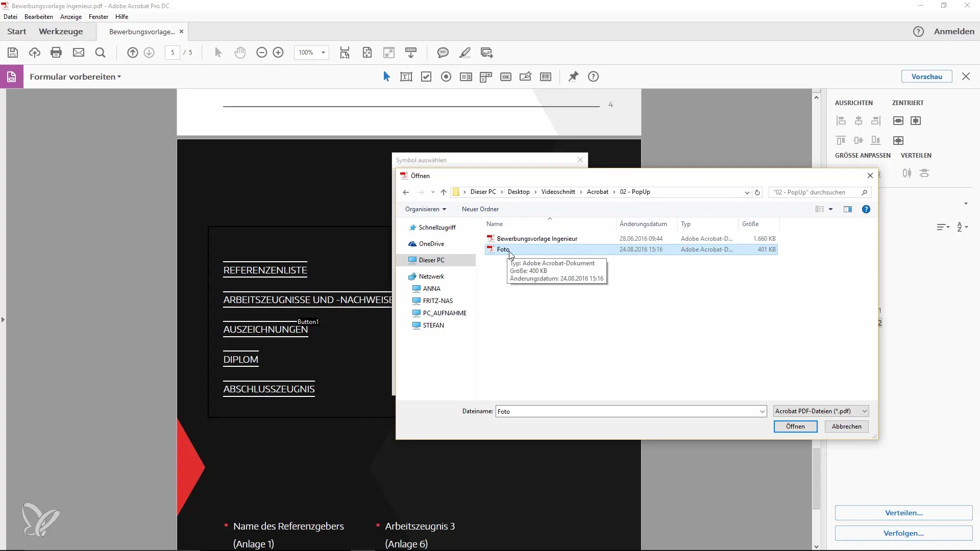Select Dieser PC in left navigation panel
The image size is (980, 551).
coord(432,260)
